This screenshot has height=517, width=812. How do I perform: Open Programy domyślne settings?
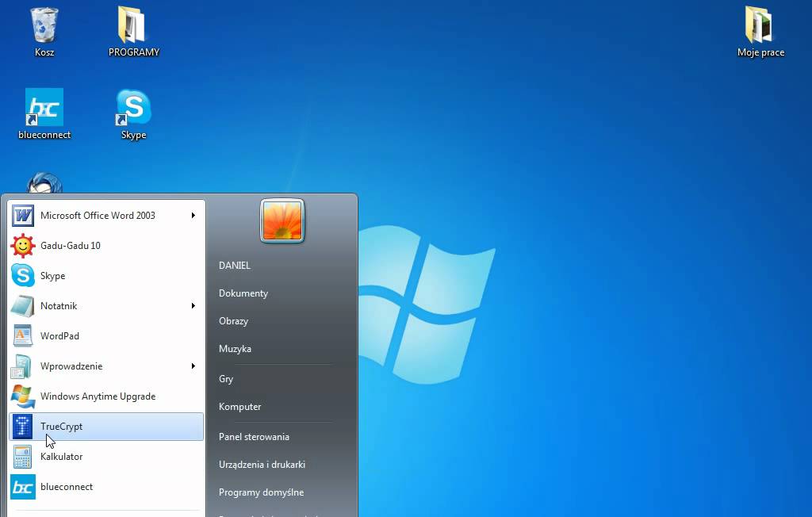coord(261,492)
